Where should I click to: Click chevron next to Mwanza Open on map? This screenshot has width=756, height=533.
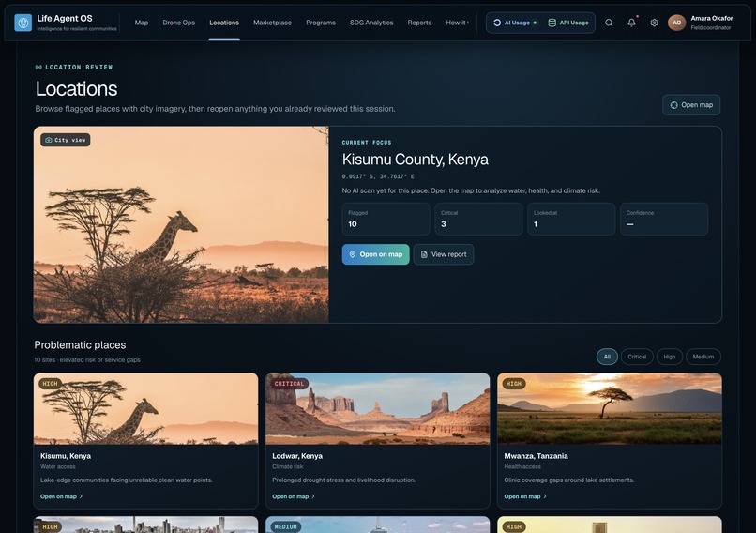(545, 496)
